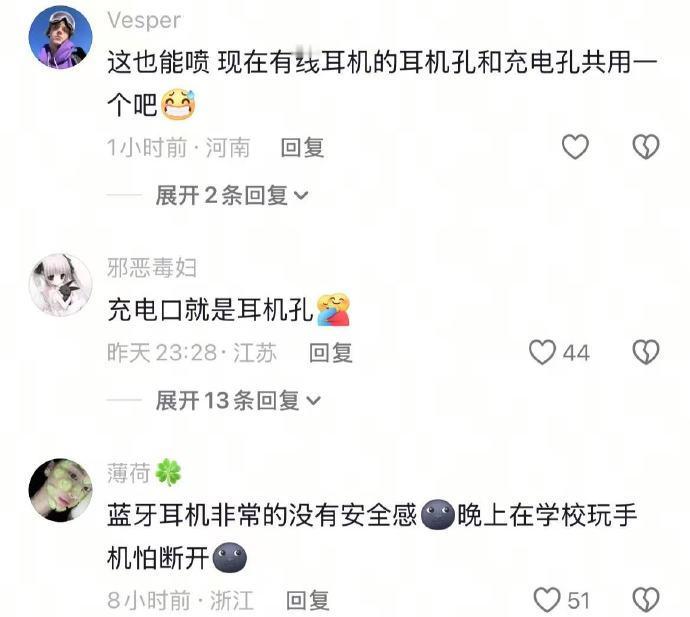Open the 邪恶毒妇 anime avatar
Viewport: 690px width, 617px height.
point(60,285)
